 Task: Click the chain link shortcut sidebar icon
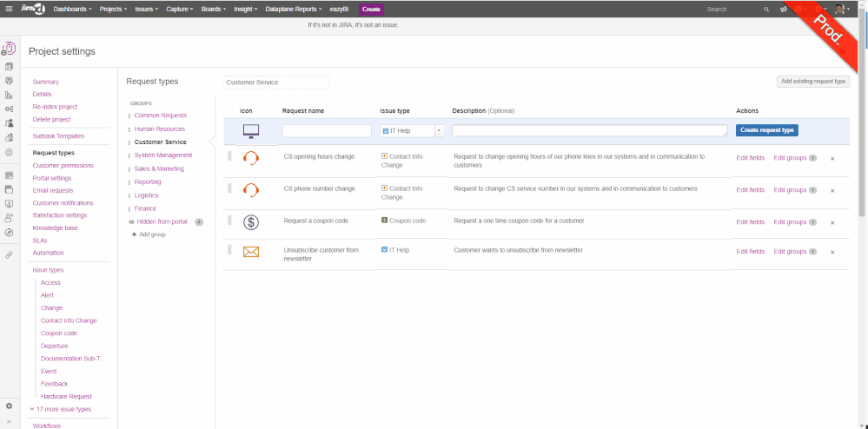point(9,255)
